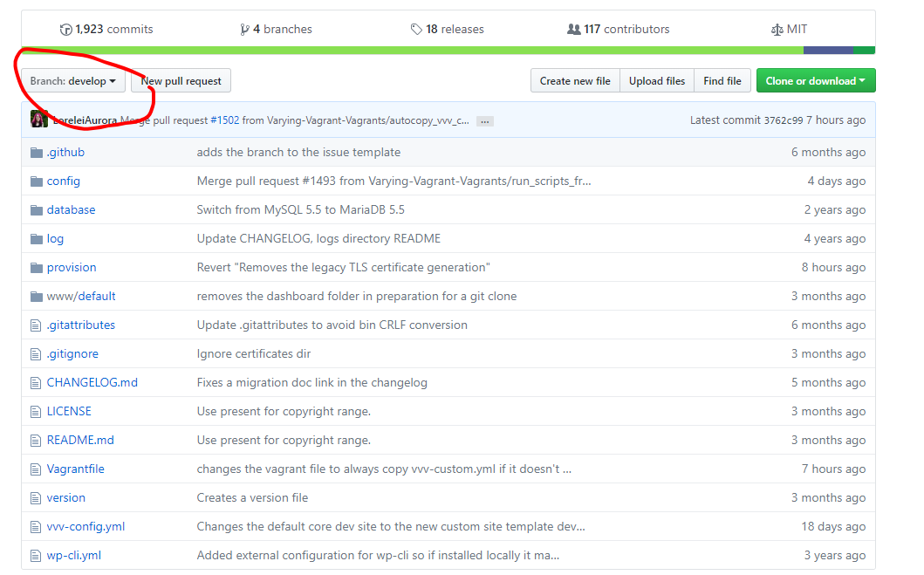Click file icon next to .gitignore

[x=36, y=354]
